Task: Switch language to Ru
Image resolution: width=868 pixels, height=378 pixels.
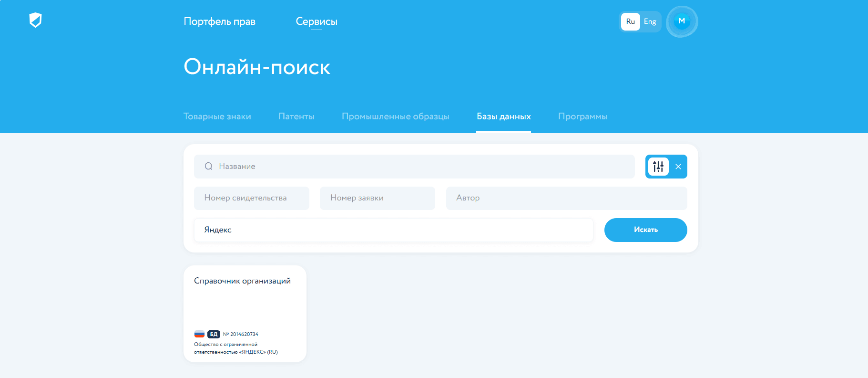Action: pyautogui.click(x=630, y=21)
